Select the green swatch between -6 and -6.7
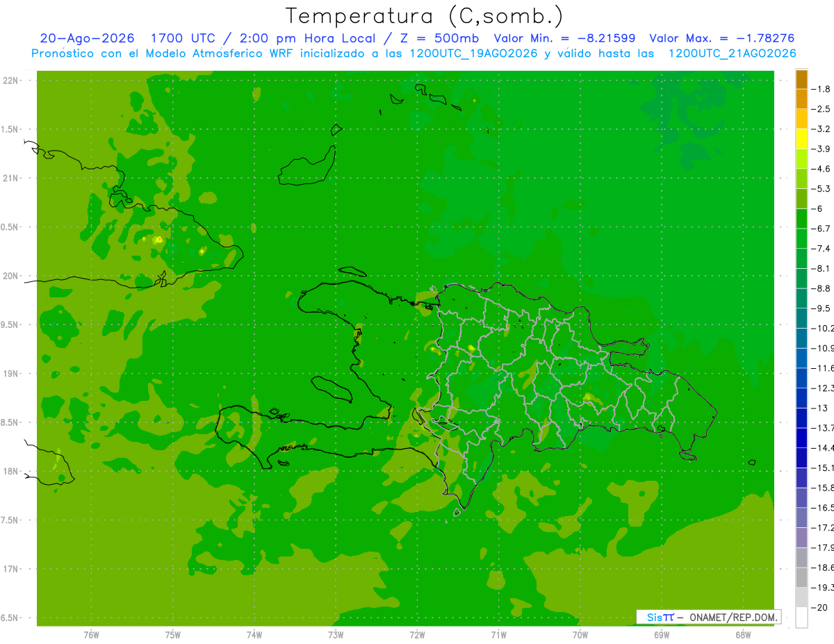 (801, 219)
